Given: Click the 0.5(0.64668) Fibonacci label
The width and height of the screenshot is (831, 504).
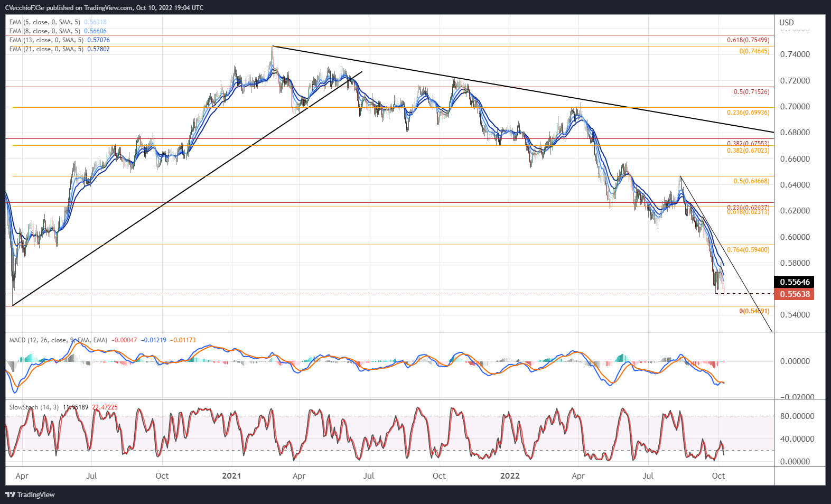Looking at the screenshot, I should click(751, 181).
